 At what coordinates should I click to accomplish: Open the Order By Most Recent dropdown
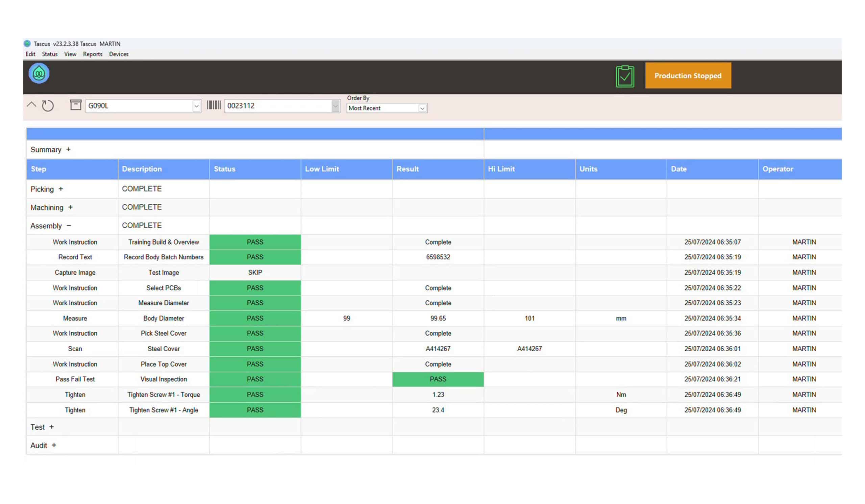[x=422, y=108]
